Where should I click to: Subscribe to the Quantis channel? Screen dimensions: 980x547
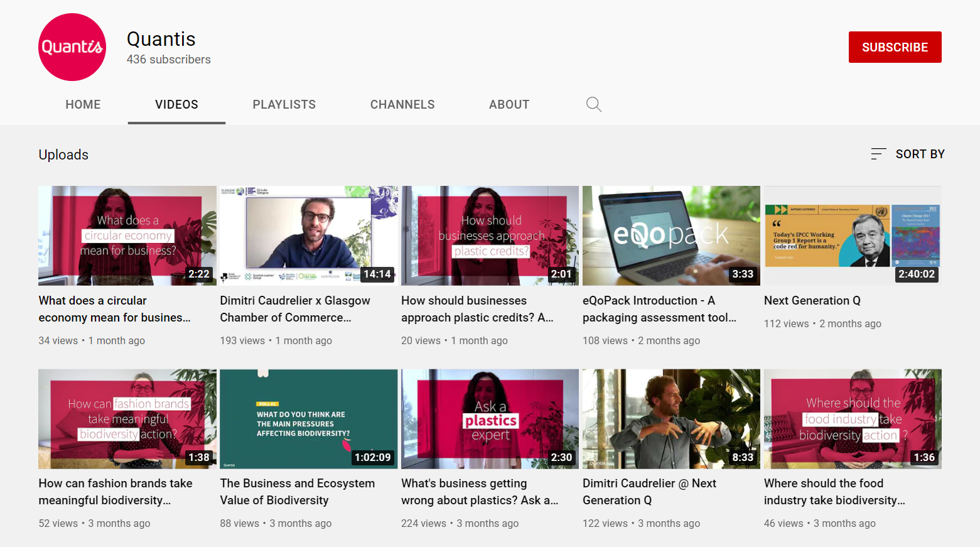(895, 47)
